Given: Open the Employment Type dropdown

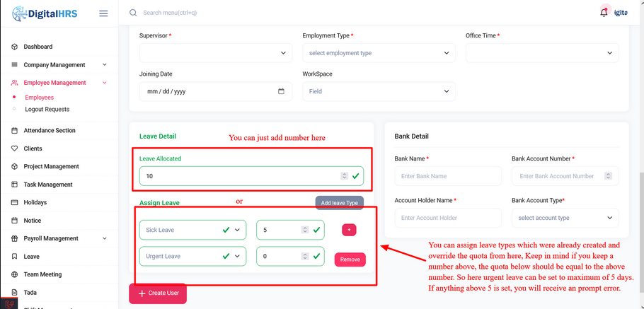Looking at the screenshot, I should [x=379, y=53].
